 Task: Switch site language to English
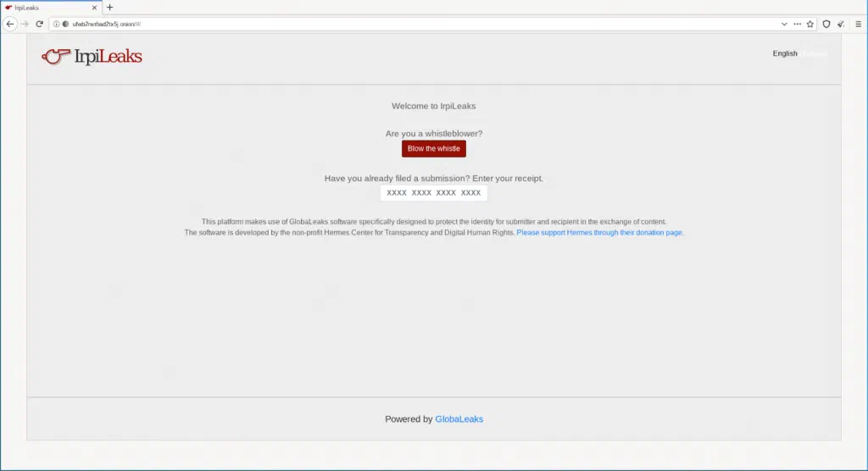(784, 53)
